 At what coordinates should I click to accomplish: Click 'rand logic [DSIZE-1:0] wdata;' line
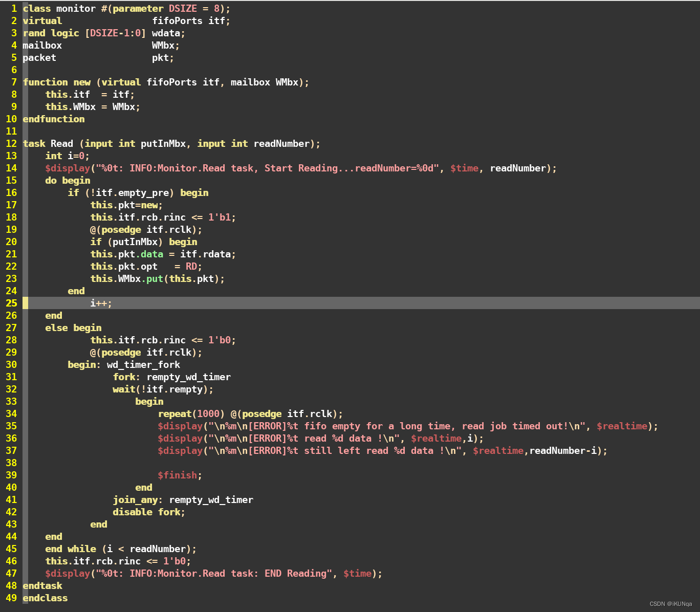[104, 33]
